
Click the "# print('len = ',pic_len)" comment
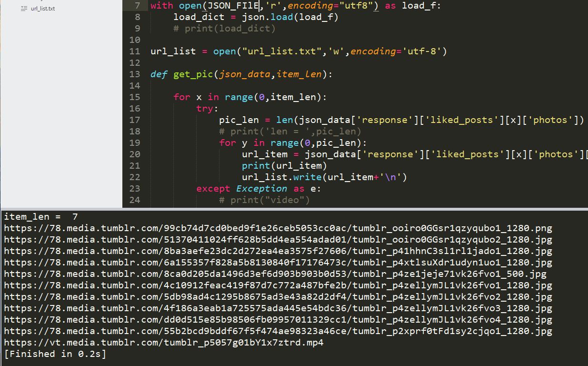pyautogui.click(x=290, y=132)
